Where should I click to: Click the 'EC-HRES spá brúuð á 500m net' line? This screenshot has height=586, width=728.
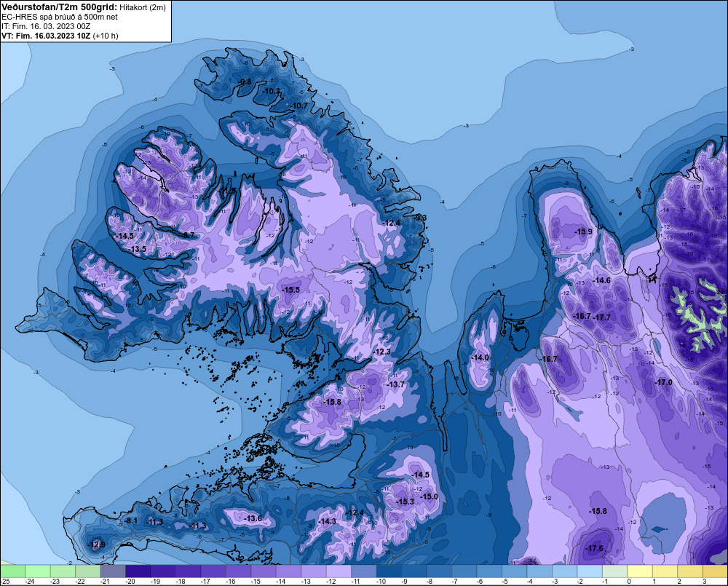click(x=59, y=17)
